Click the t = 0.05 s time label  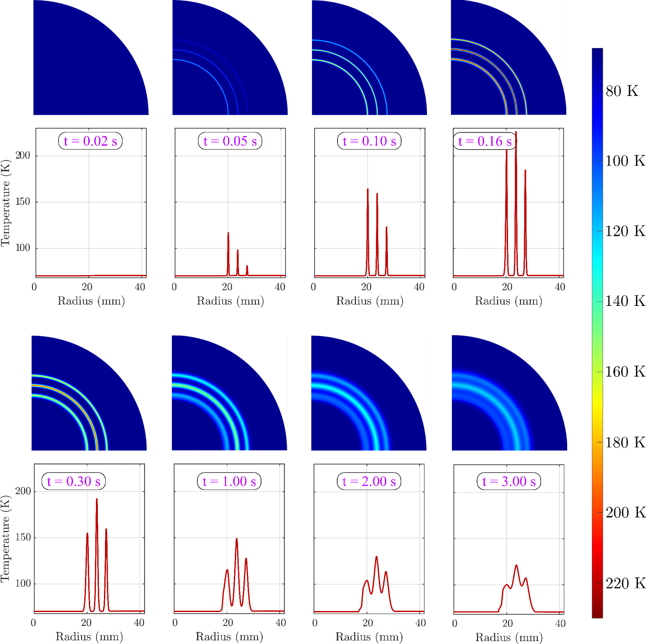(x=230, y=141)
